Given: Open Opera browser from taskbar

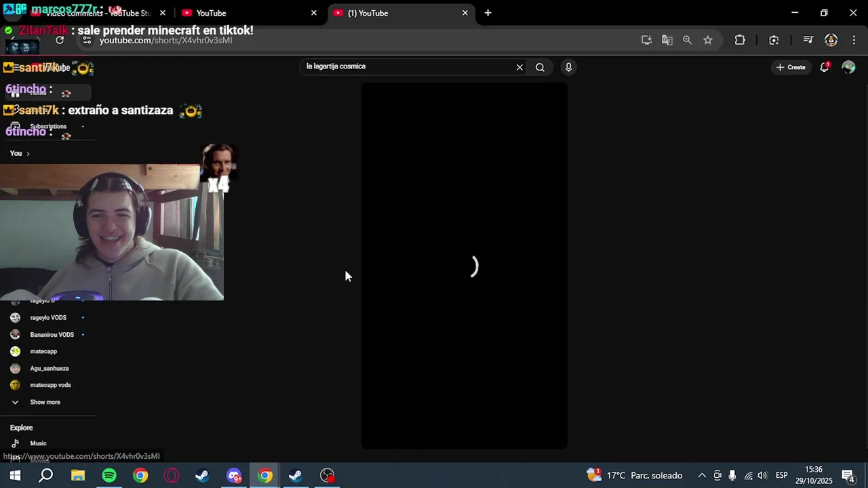Looking at the screenshot, I should coord(172,475).
